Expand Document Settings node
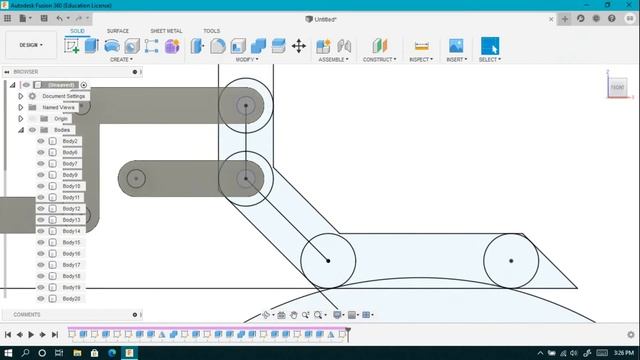This screenshot has width=640, height=360. point(20,96)
